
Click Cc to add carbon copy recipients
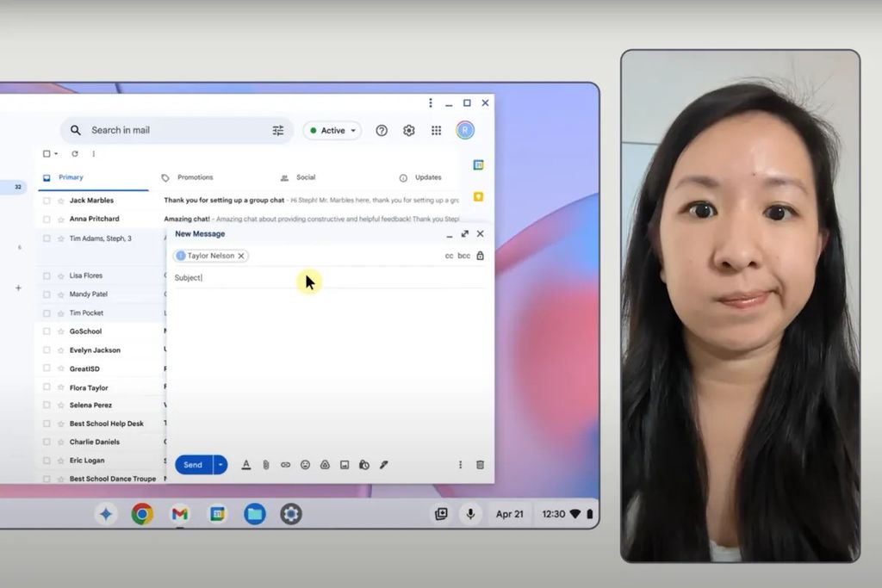[x=449, y=256]
